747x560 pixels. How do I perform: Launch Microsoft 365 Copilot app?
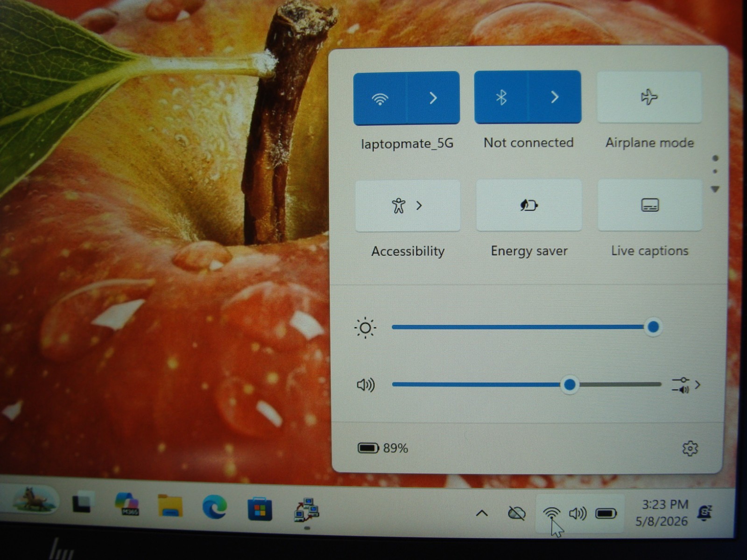pos(127,504)
